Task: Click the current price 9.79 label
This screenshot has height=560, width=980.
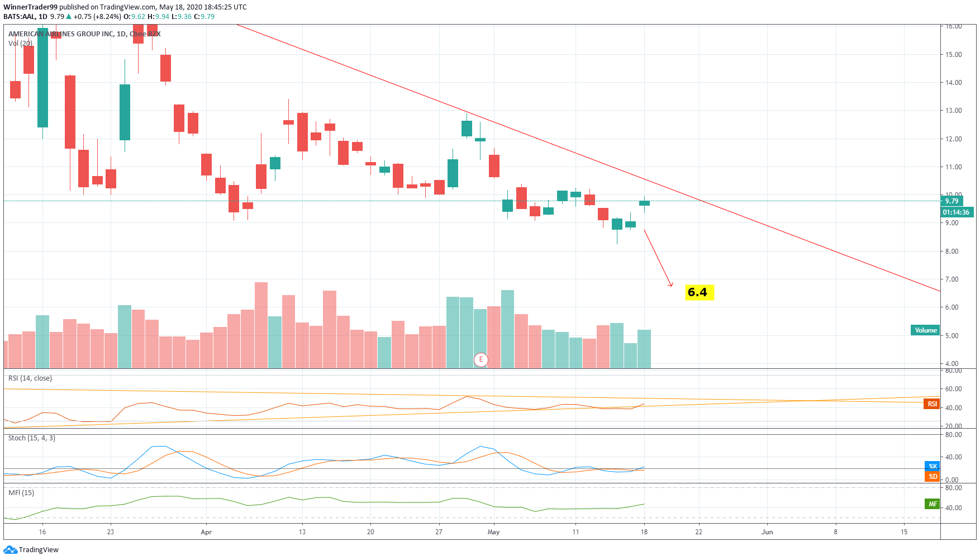Action: coord(952,201)
